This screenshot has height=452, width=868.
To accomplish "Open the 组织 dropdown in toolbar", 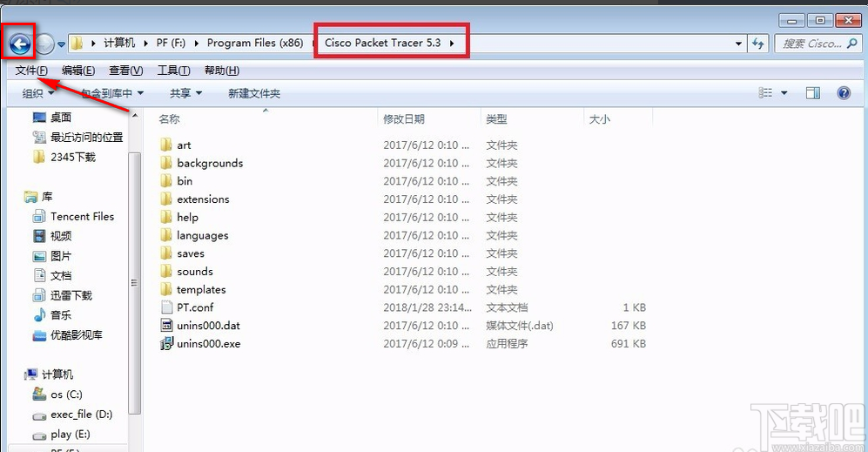I will pos(38,93).
